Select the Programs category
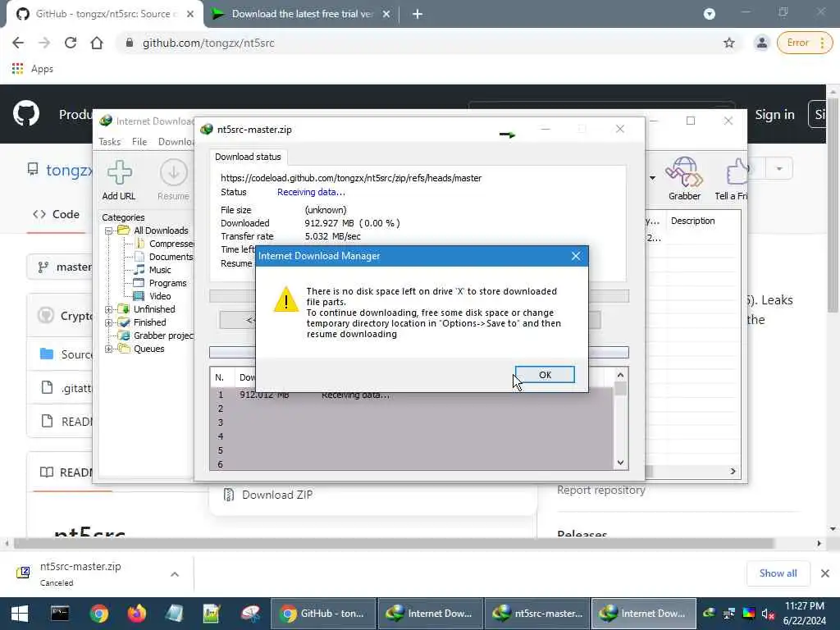Screen dimensions: 840x630 point(161,283)
